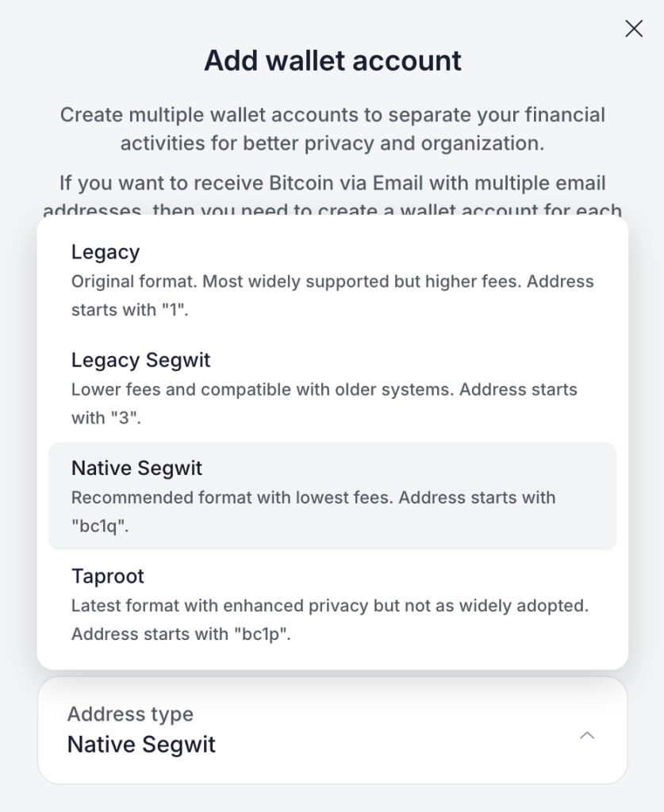The height and width of the screenshot is (812, 664).
Task: Select the highlighted Native Segwit option
Action: point(332,496)
